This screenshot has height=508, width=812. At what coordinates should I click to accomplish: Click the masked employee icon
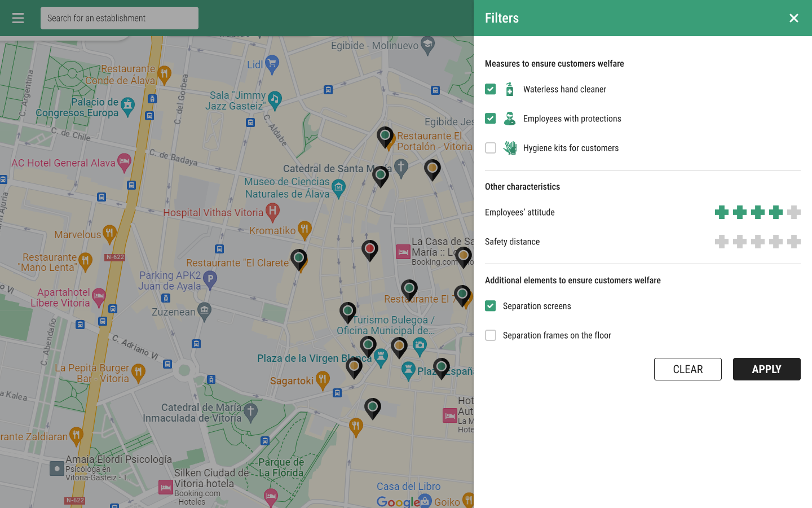click(510, 119)
